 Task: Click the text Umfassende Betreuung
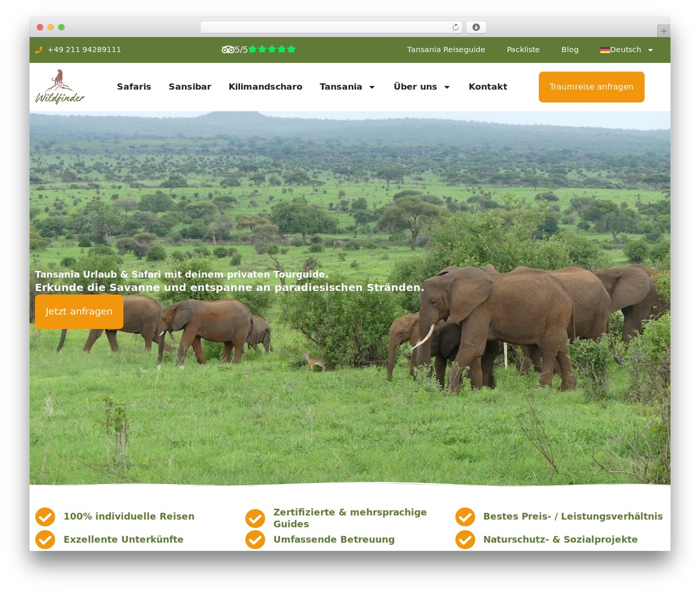(334, 539)
